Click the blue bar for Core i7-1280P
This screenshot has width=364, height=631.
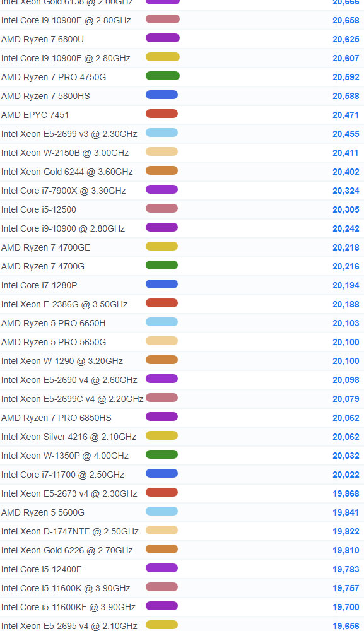tap(161, 284)
